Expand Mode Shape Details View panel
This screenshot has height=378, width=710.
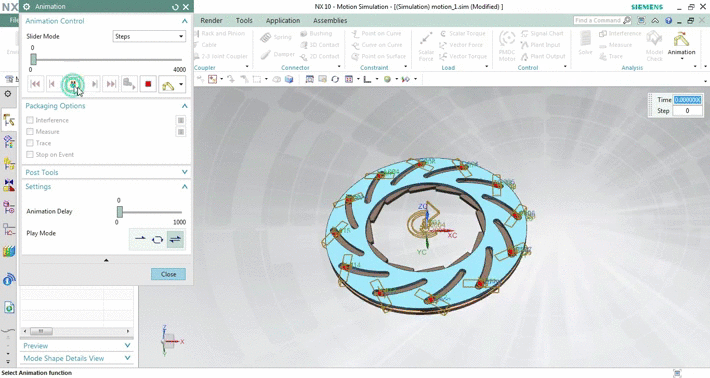coord(127,358)
